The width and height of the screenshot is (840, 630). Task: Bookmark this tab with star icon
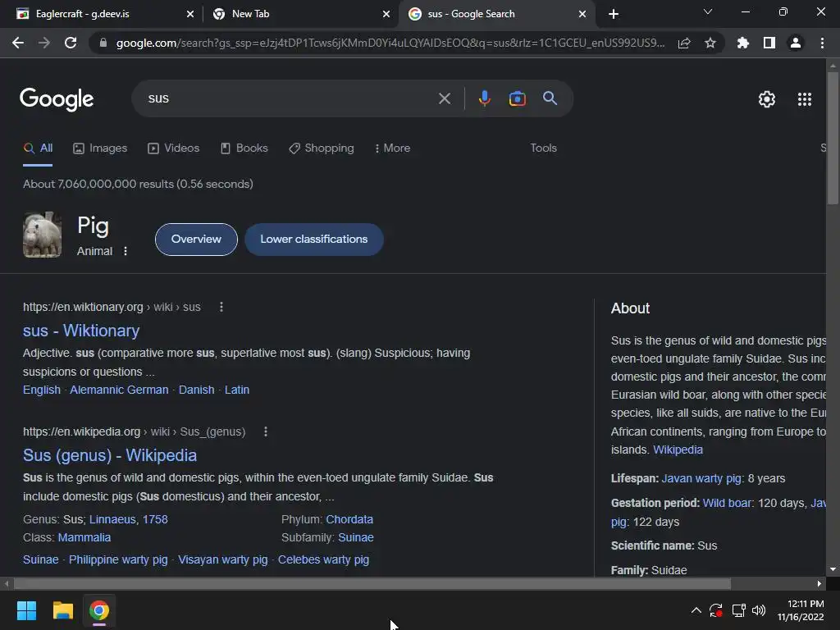[x=710, y=43]
